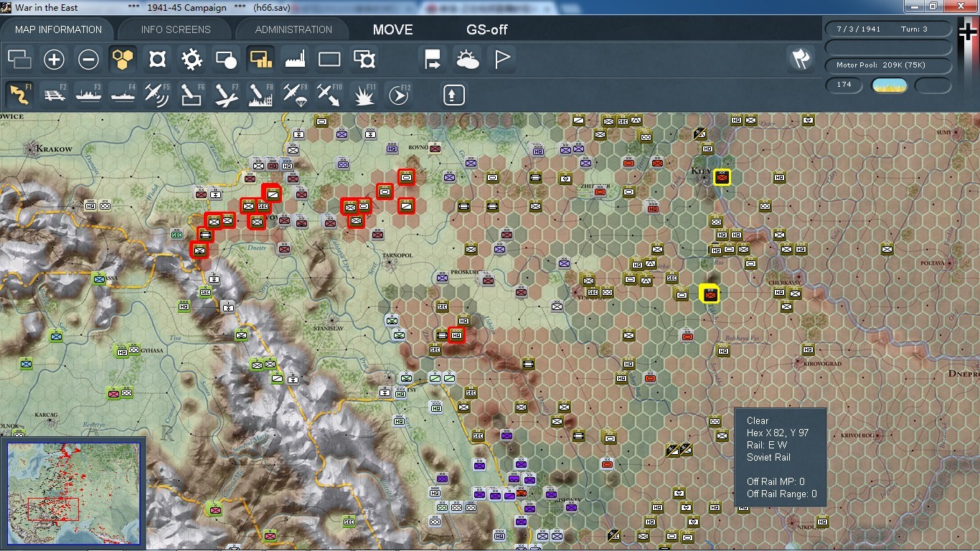
Task: Click the Soviet Rail tooltip line
Action: coord(768,457)
